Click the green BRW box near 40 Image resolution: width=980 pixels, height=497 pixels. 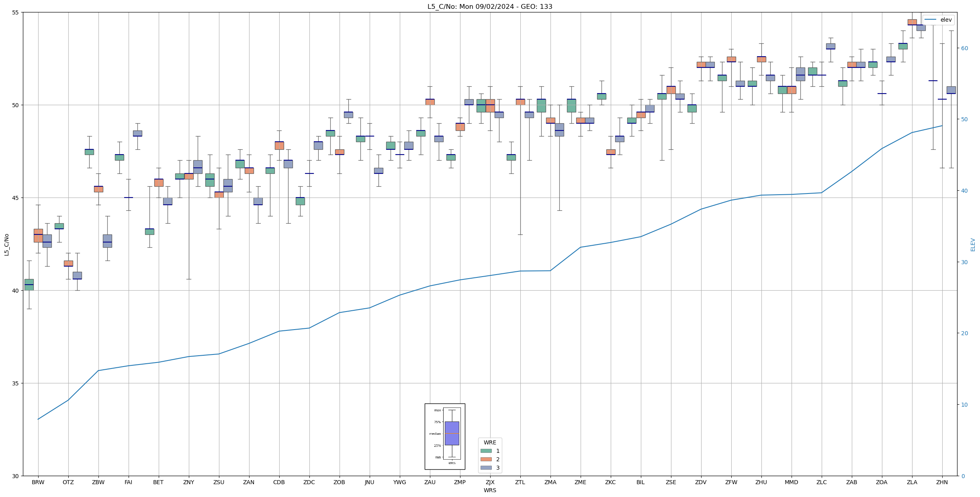(29, 285)
